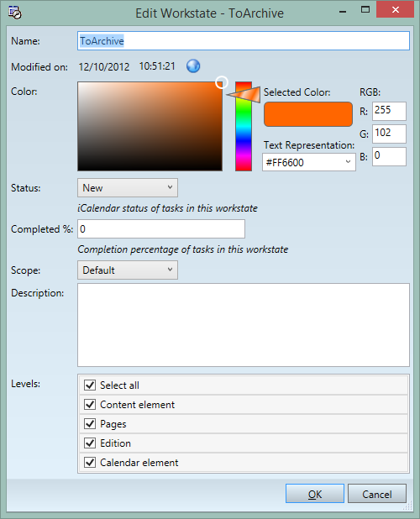
Task: Toggle the Edition level checkbox
Action: (x=90, y=443)
